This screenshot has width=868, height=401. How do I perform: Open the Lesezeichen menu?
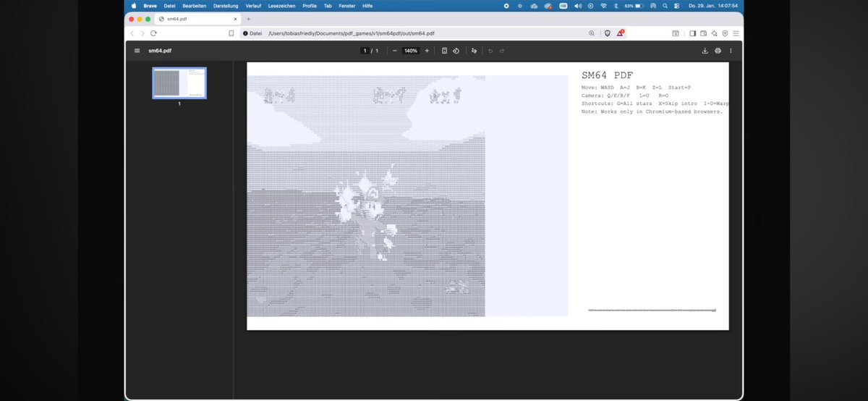[x=282, y=5]
